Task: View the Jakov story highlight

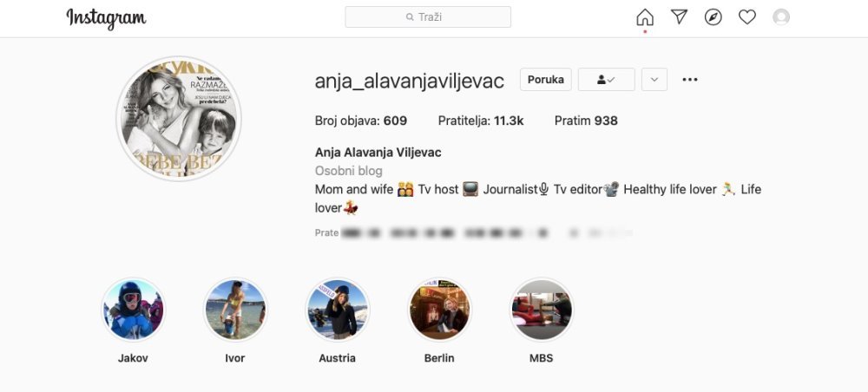Action: tap(133, 310)
